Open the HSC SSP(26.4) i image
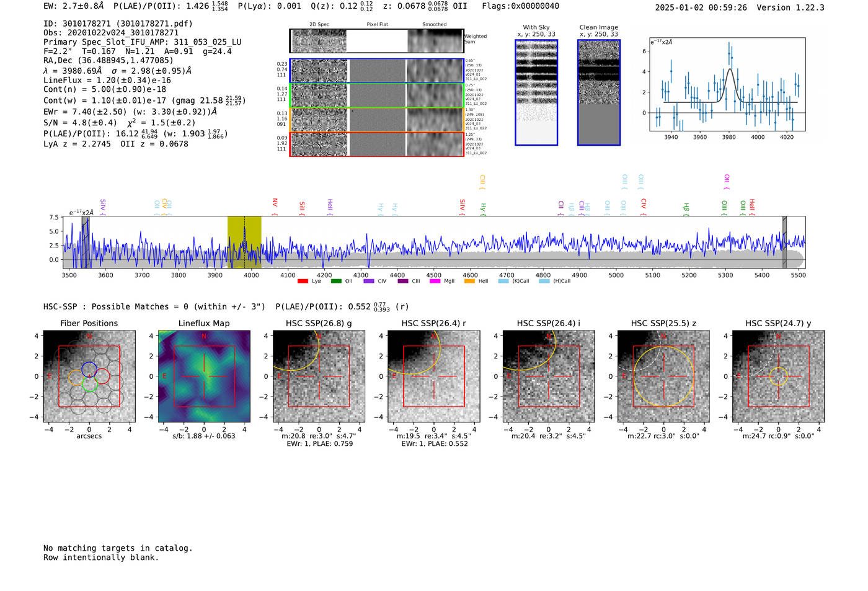The width and height of the screenshot is (868, 591). pyautogui.click(x=549, y=376)
